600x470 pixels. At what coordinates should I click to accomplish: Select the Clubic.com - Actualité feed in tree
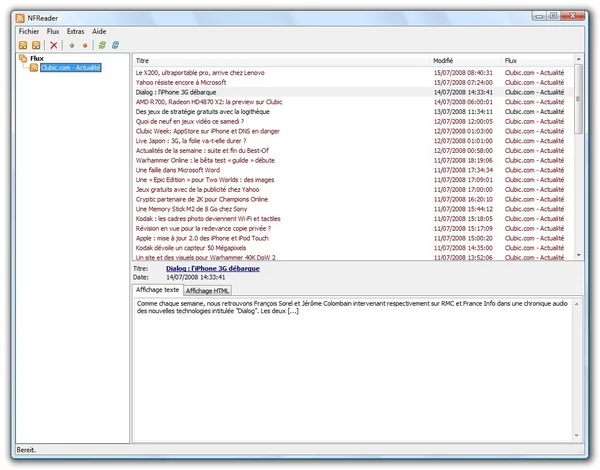tap(71, 68)
